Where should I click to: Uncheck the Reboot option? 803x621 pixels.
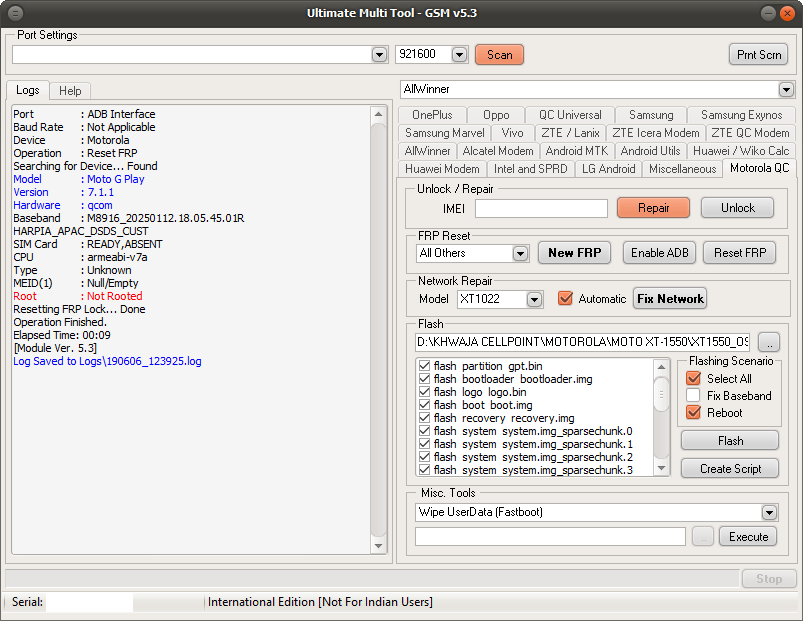pos(693,412)
